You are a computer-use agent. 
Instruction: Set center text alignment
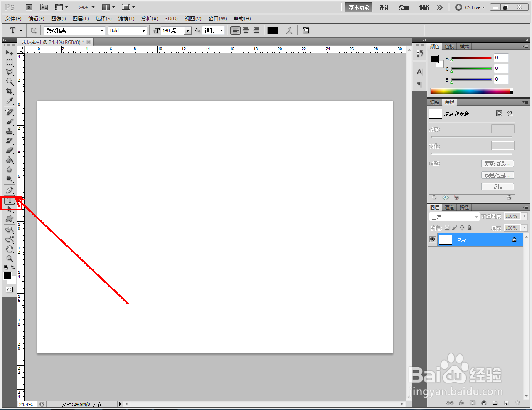[246, 30]
